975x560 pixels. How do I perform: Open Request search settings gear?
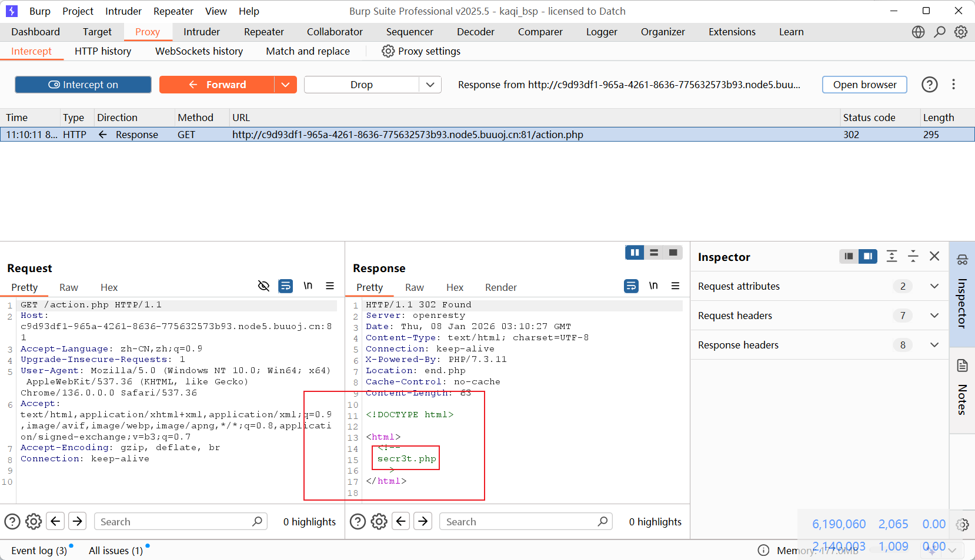pos(34,521)
